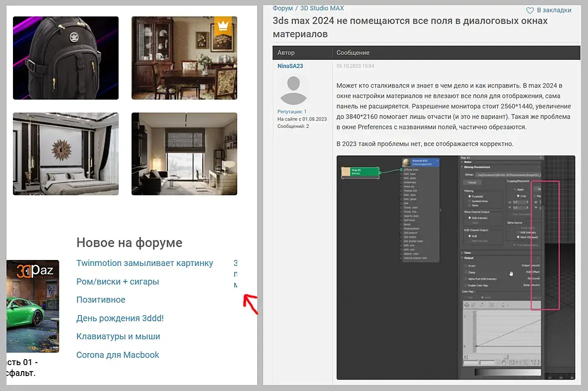Click the Сообщений: 2 count text
588x391 pixels.
coord(293,127)
